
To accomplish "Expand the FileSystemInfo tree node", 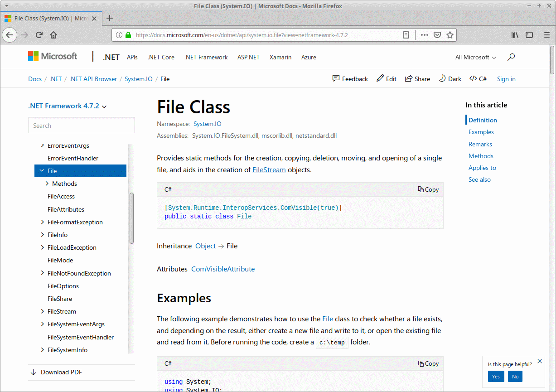I will 42,350.
